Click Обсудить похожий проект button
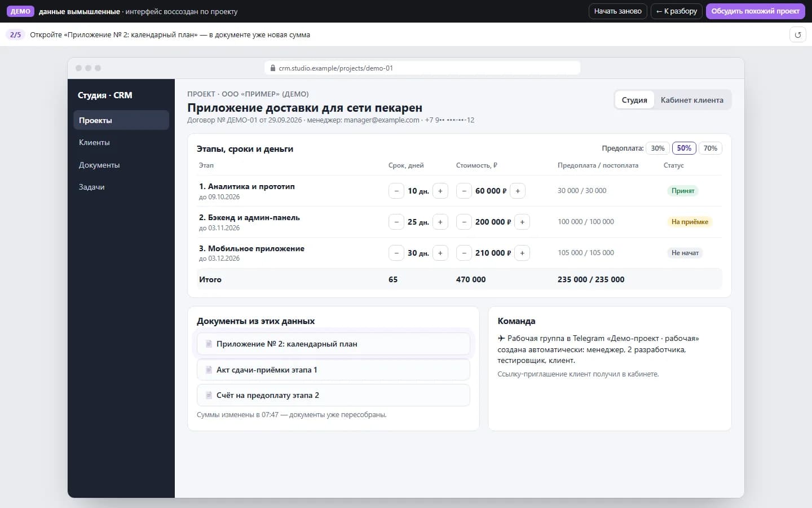This screenshot has height=508, width=812. click(756, 11)
